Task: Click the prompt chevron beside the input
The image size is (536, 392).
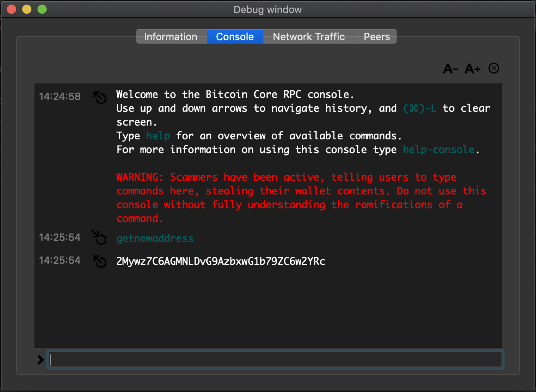Action: coord(41,360)
